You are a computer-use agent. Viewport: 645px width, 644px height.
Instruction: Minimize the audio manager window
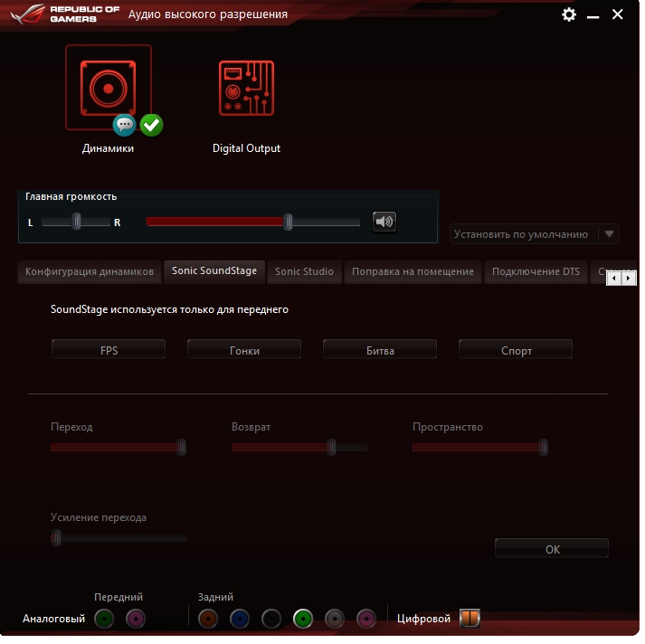point(593,15)
